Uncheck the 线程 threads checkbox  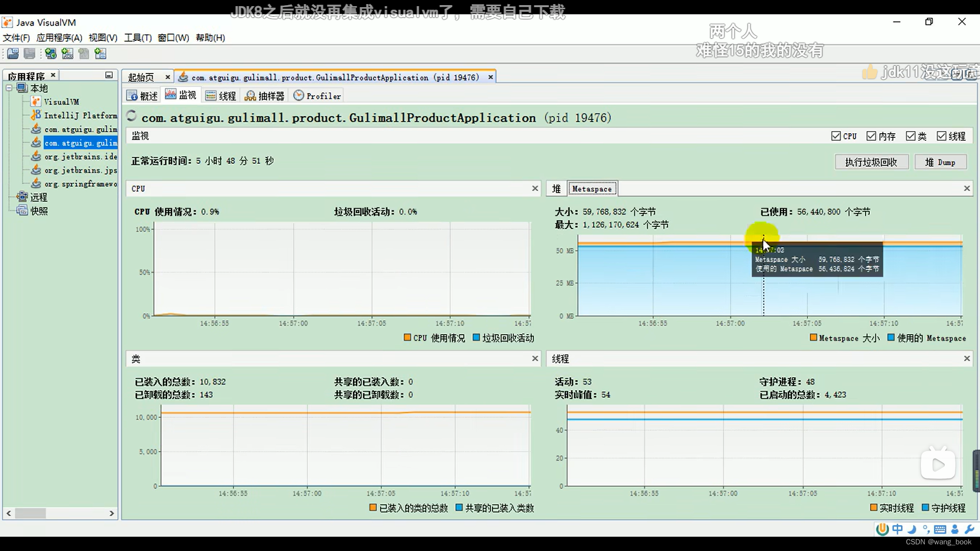(x=942, y=136)
